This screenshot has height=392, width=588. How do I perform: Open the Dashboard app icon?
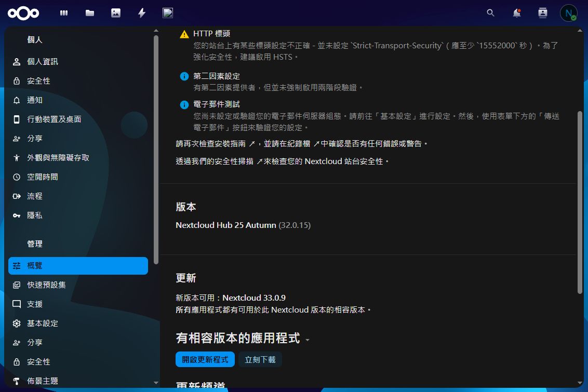pyautogui.click(x=64, y=13)
